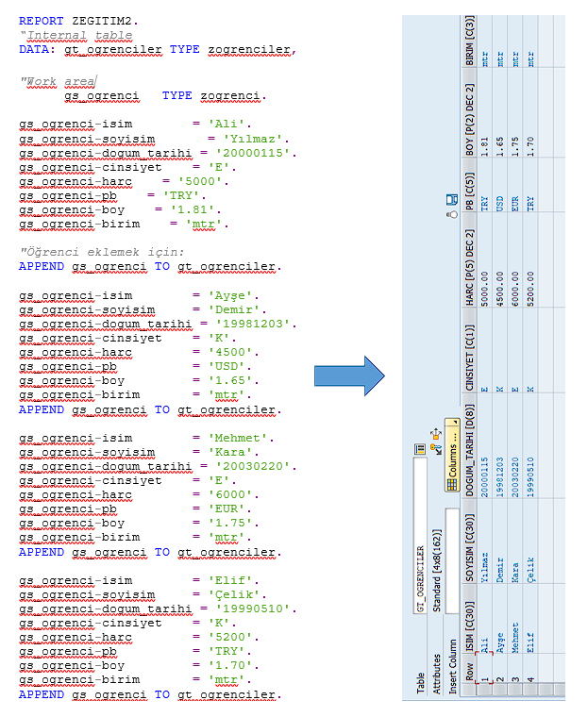Click the blue right arrow graphic
Image resolution: width=588 pixels, height=717 pixels.
(x=349, y=377)
